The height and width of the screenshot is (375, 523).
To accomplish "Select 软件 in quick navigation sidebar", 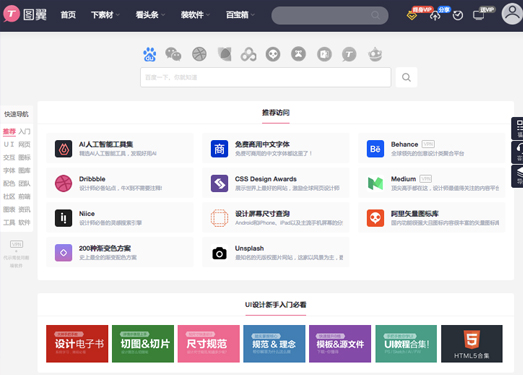I will coord(24,223).
